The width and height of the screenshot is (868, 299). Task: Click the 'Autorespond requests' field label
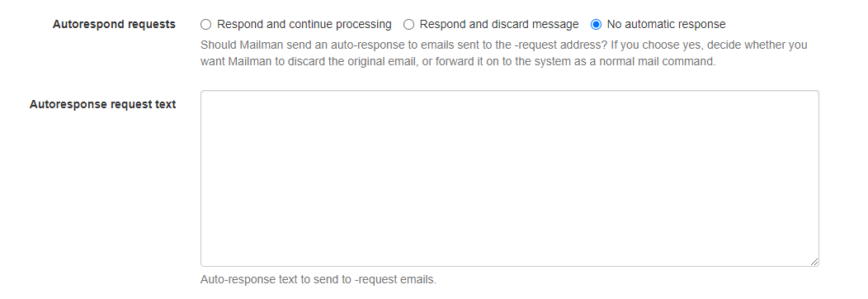[x=114, y=24]
